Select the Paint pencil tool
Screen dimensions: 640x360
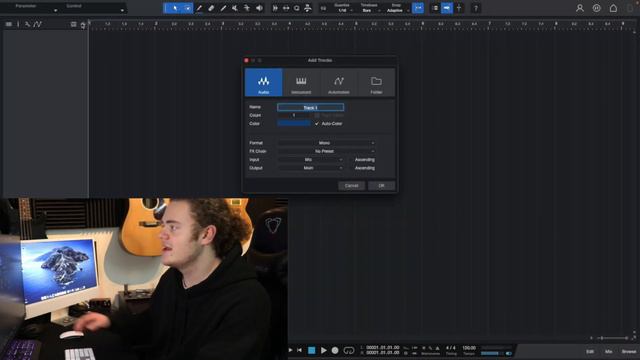[x=199, y=8]
